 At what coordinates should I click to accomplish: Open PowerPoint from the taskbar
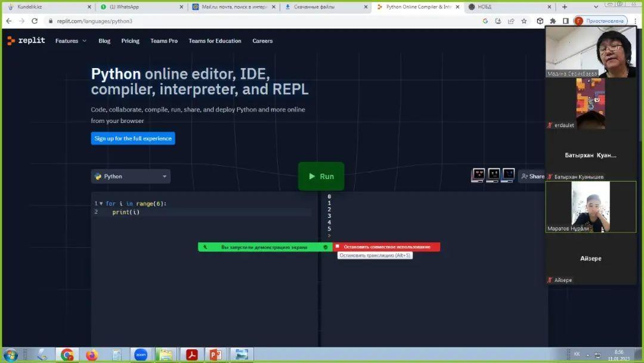click(216, 355)
